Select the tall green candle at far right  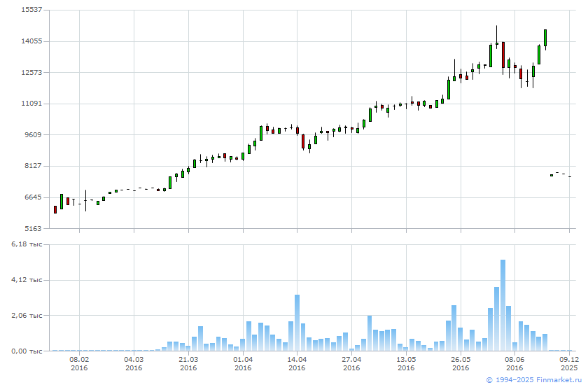point(545,38)
